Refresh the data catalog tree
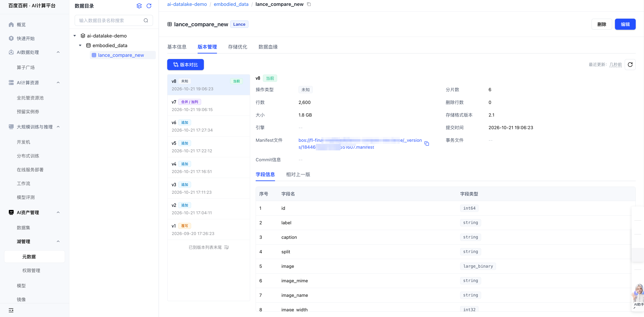Viewport: 644px width, 317px height. [x=149, y=6]
